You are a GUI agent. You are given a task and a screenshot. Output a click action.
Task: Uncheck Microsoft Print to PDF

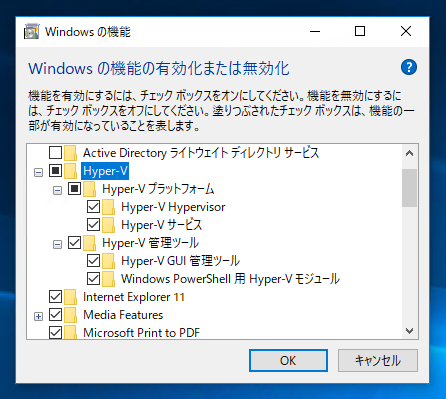tap(55, 332)
